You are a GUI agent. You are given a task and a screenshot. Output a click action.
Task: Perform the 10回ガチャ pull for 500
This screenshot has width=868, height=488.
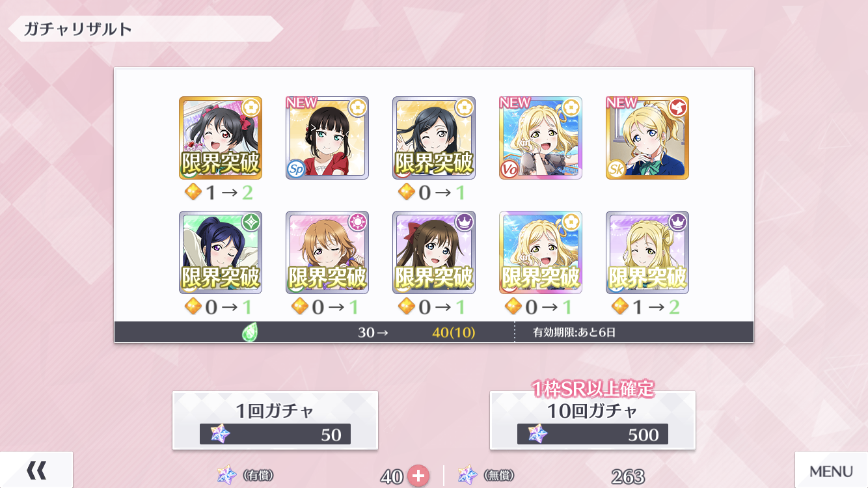(x=593, y=420)
